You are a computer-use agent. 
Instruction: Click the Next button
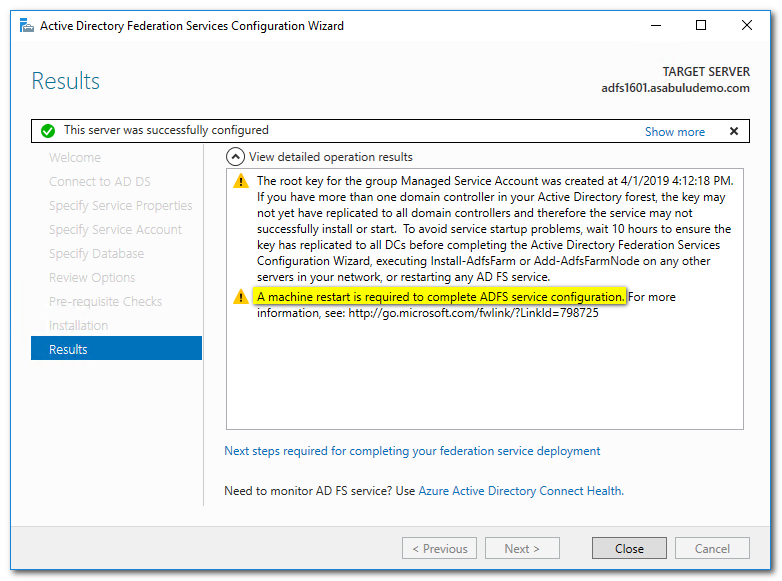pos(522,548)
